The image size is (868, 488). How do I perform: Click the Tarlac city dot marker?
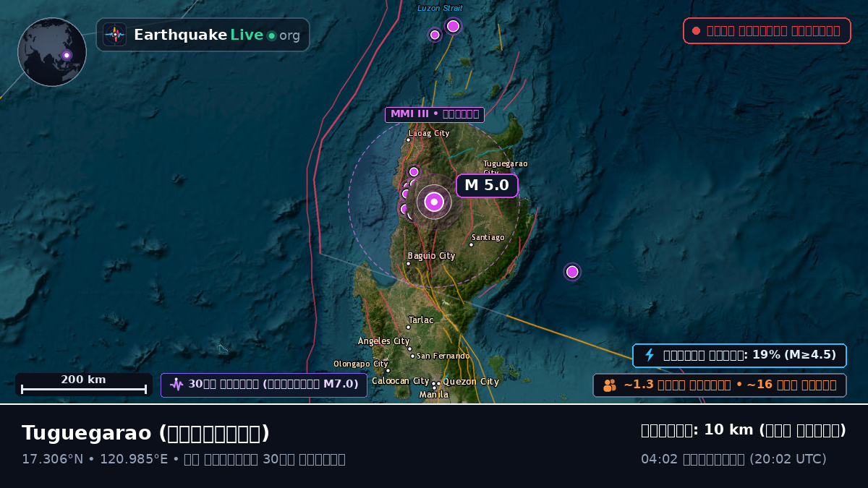pos(408,327)
